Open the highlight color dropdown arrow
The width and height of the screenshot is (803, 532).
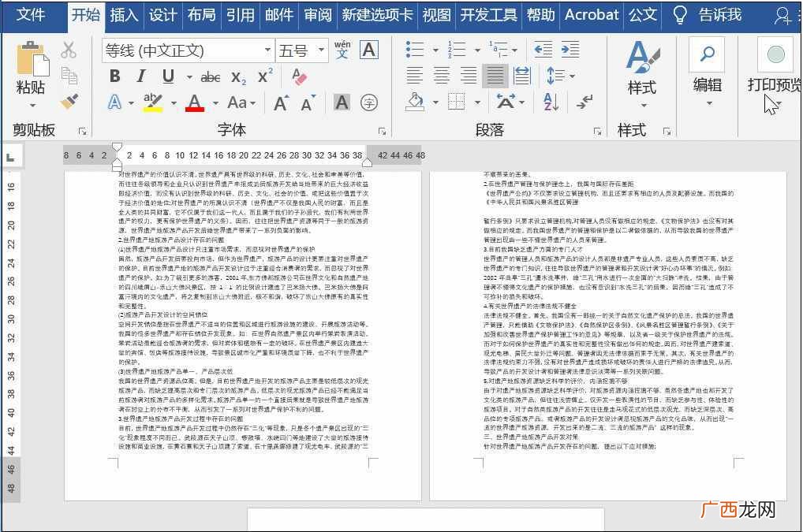[174, 102]
